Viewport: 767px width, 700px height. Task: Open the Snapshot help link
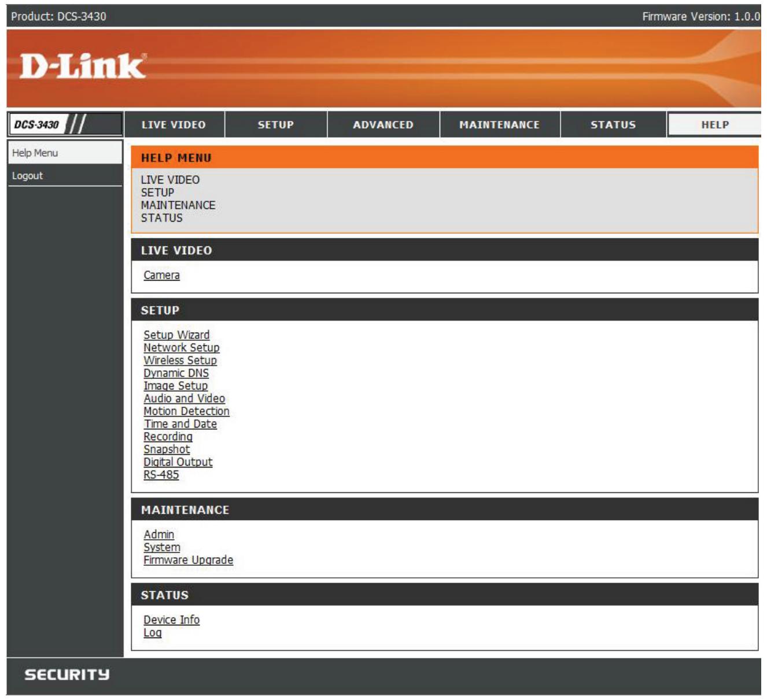(x=167, y=450)
